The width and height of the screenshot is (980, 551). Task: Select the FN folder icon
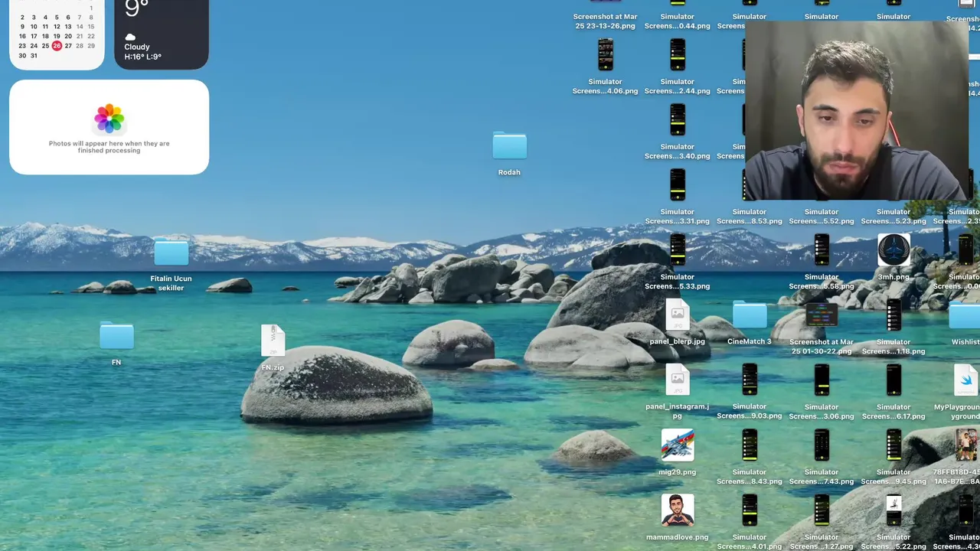[116, 336]
